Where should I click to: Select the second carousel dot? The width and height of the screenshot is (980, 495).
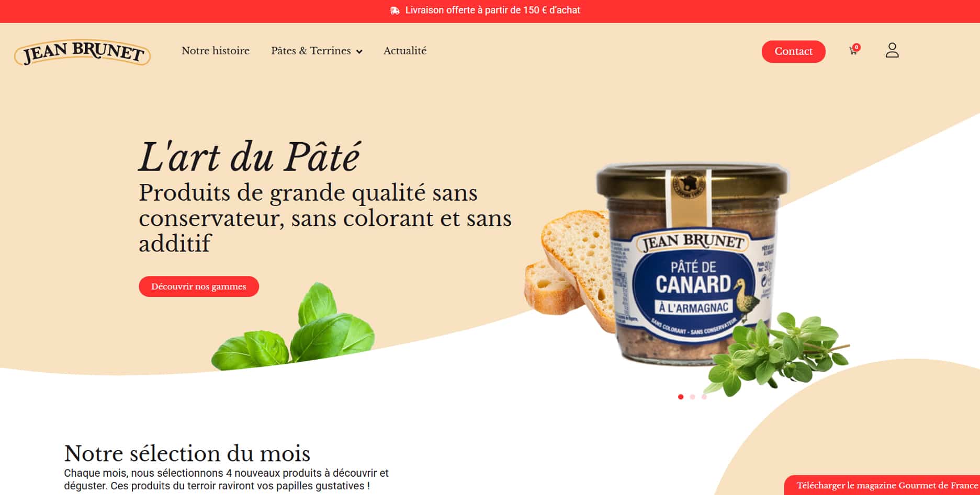[692, 397]
